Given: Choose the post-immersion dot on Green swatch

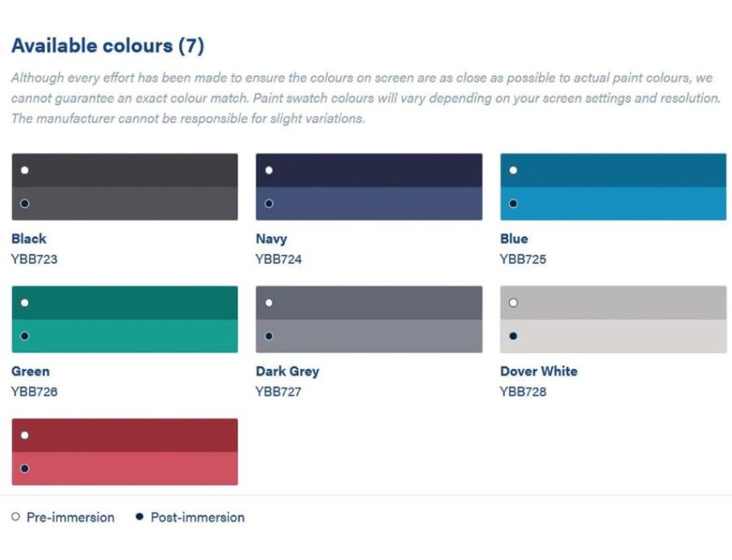Looking at the screenshot, I should click(x=25, y=336).
